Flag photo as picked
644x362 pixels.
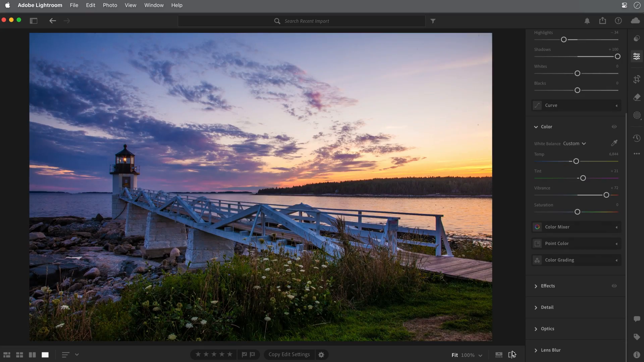point(244,354)
